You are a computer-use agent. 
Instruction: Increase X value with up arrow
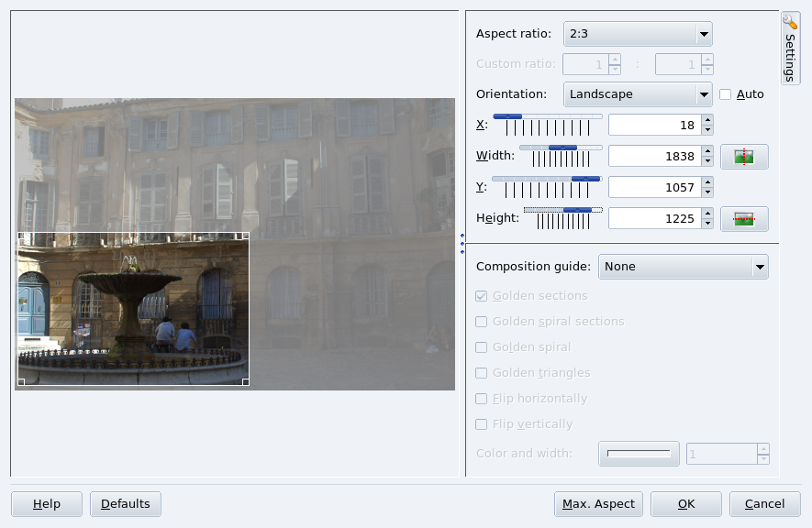pyautogui.click(x=707, y=120)
